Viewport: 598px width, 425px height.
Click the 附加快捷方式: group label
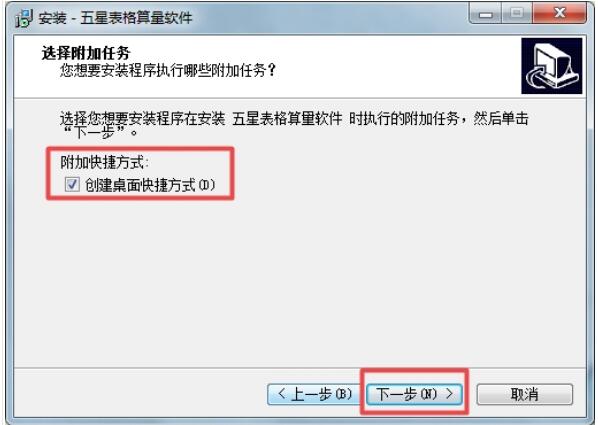(x=104, y=163)
